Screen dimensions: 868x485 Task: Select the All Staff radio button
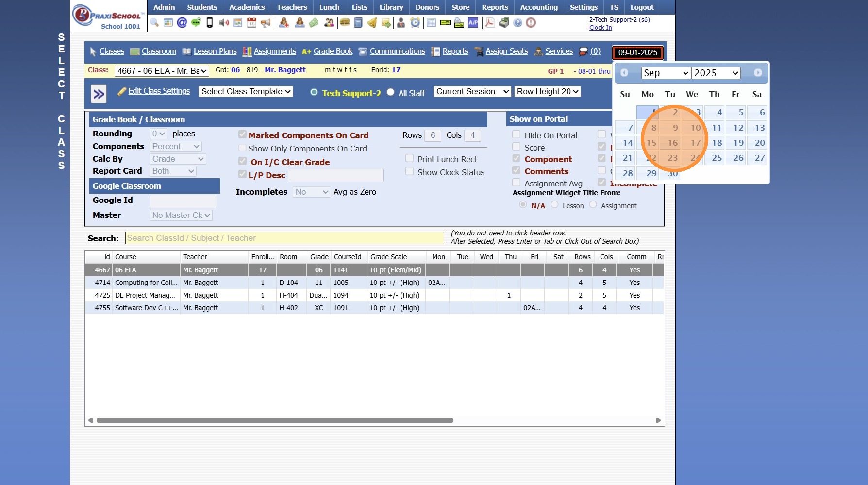point(391,92)
